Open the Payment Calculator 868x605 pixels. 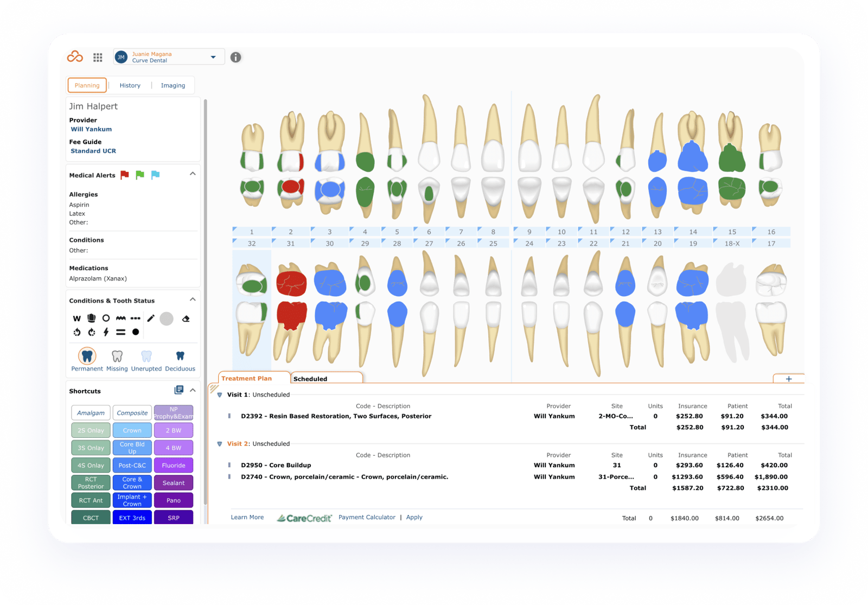(x=367, y=517)
